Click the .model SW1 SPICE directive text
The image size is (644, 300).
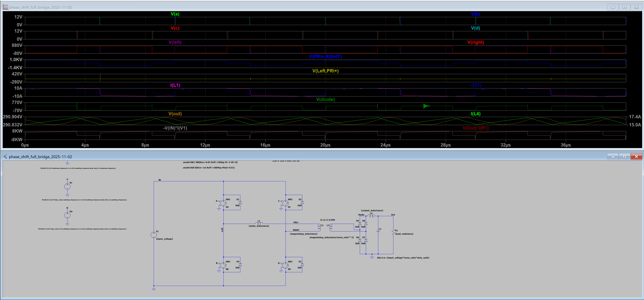tap(210, 162)
